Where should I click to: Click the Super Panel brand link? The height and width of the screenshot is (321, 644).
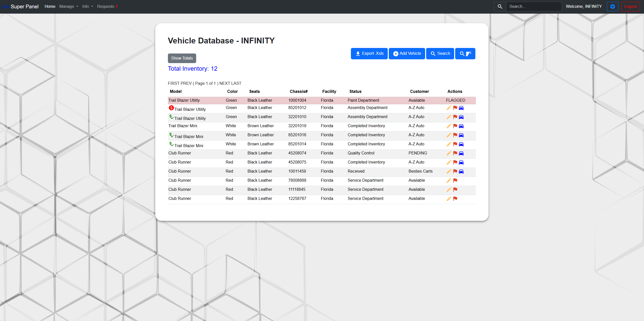point(20,7)
